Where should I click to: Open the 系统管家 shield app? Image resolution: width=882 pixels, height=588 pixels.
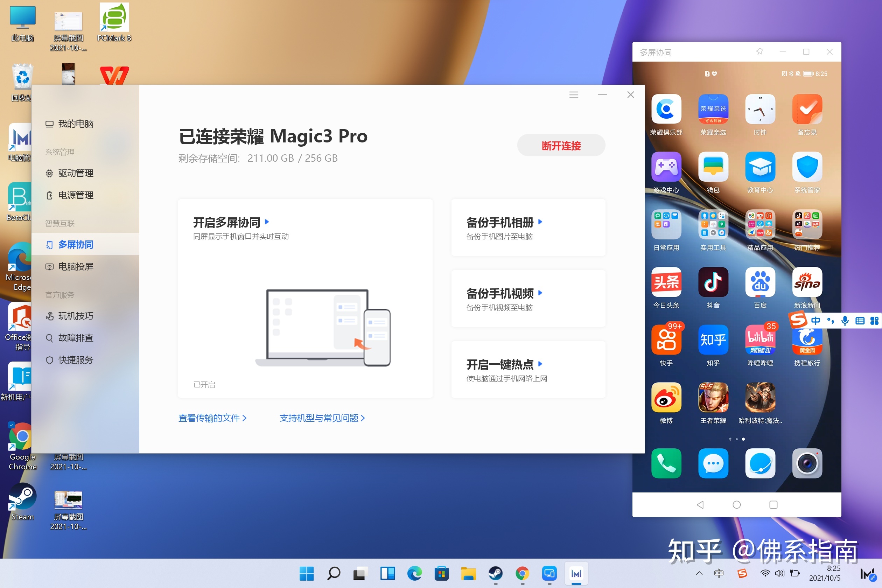(x=807, y=167)
